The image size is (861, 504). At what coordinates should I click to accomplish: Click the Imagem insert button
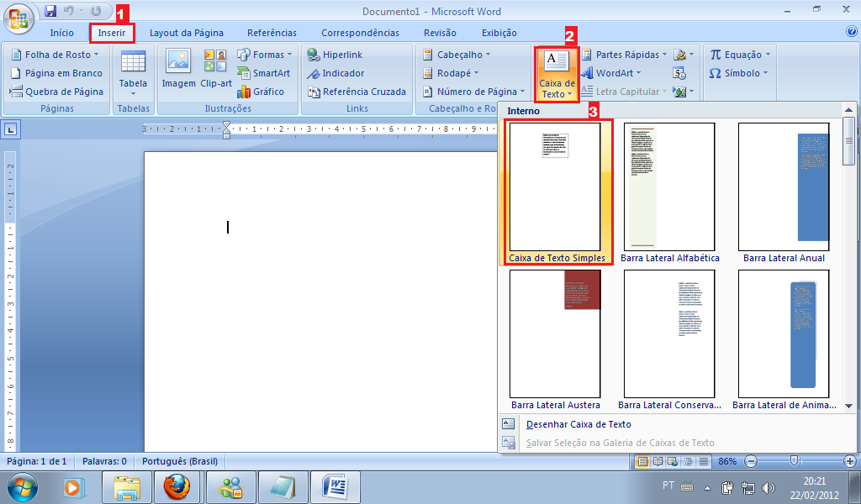[x=178, y=69]
